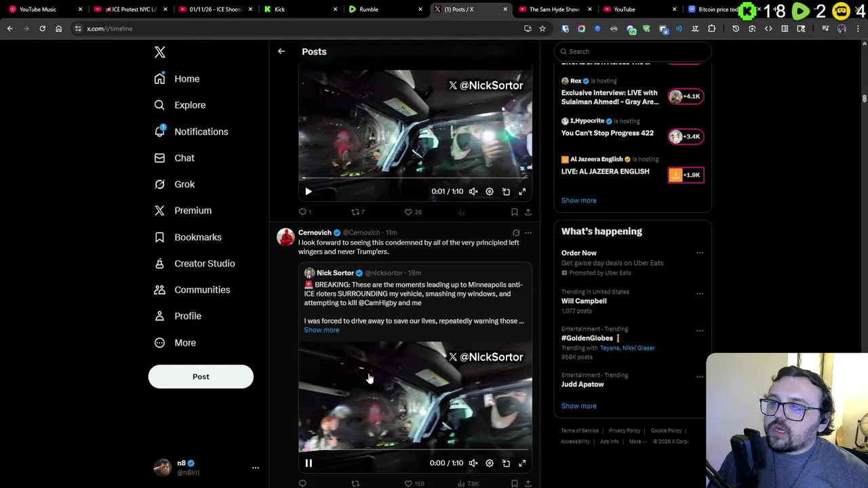Enter fullscreen on upper video
This screenshot has height=488, width=868.
(x=522, y=192)
